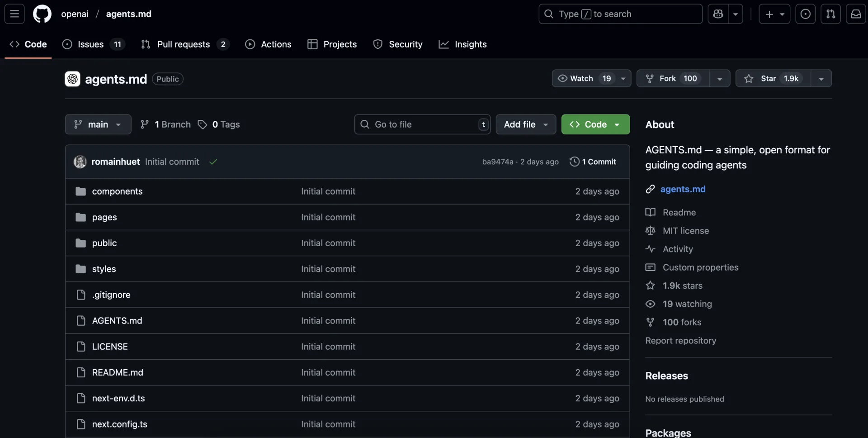The image size is (868, 438).
Task: Open the styles folder
Action: 104,269
